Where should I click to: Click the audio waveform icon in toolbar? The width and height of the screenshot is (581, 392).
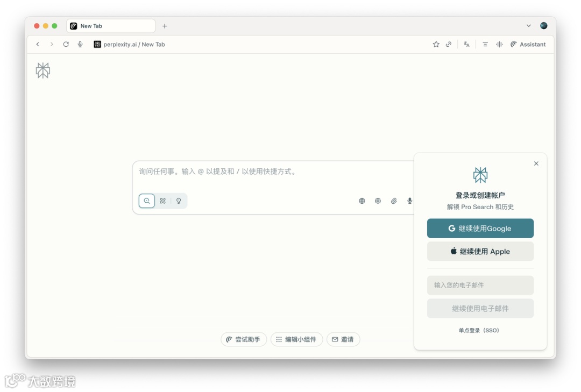499,44
